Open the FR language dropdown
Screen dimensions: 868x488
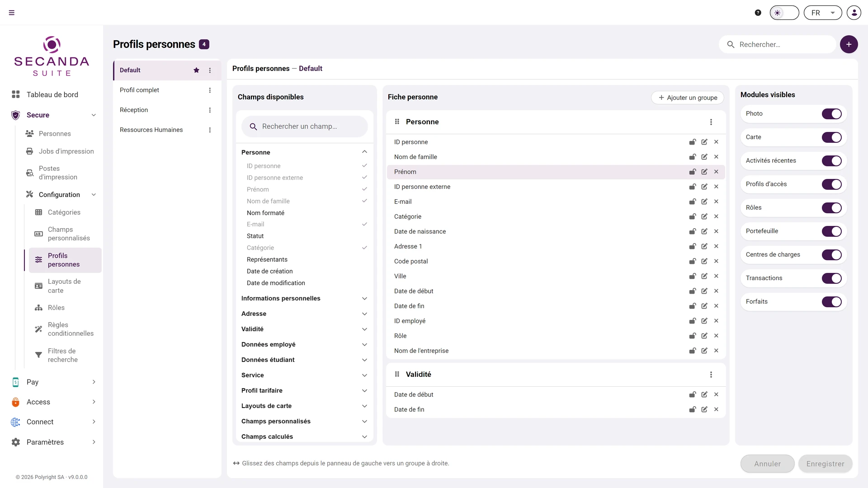pos(823,13)
